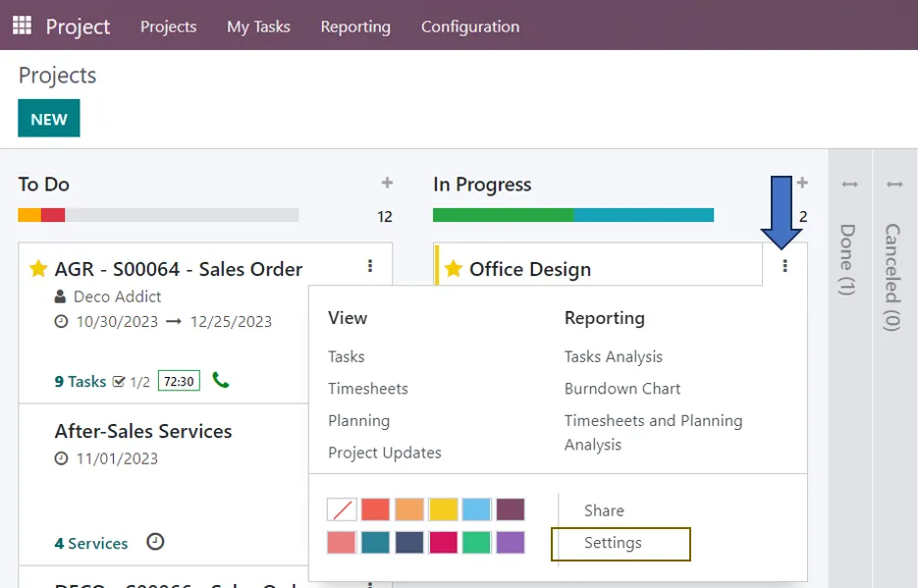Viewport: 918px width, 588px height.
Task: Click the In Progress column title
Action: tap(482, 185)
